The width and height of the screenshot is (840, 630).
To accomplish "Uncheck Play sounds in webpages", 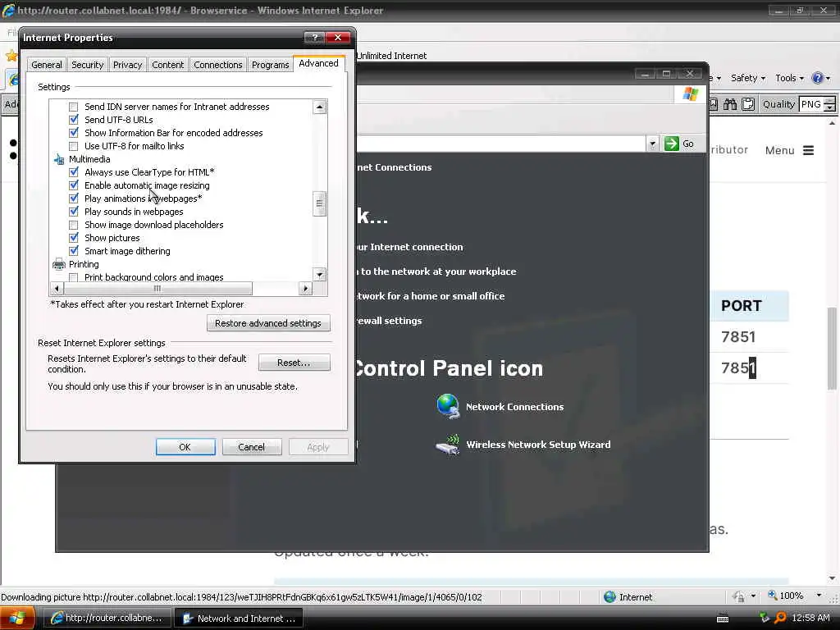I will click(73, 212).
